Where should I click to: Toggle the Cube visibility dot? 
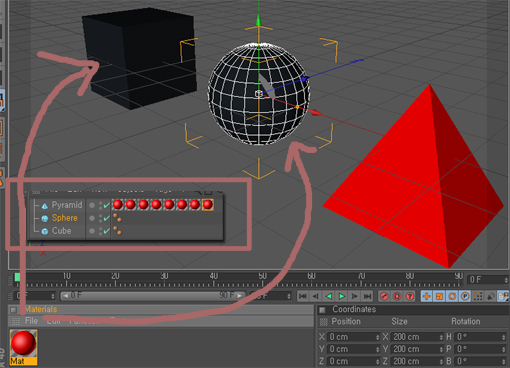(92, 231)
